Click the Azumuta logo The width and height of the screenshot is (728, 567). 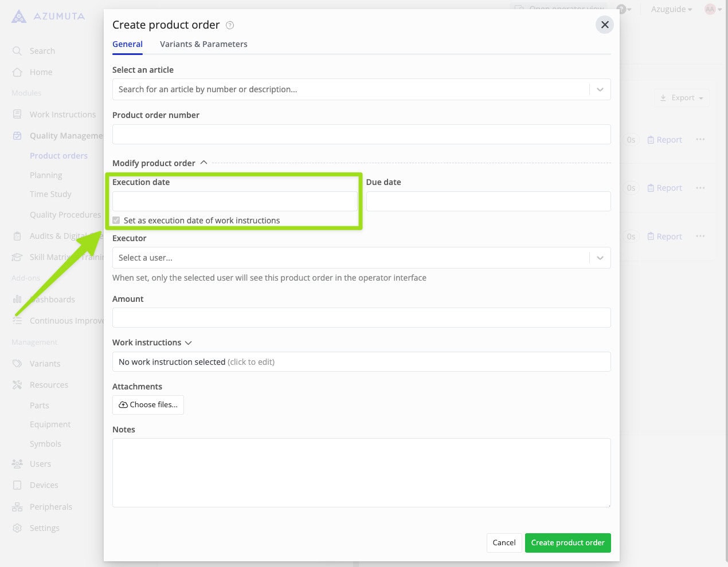coord(19,16)
